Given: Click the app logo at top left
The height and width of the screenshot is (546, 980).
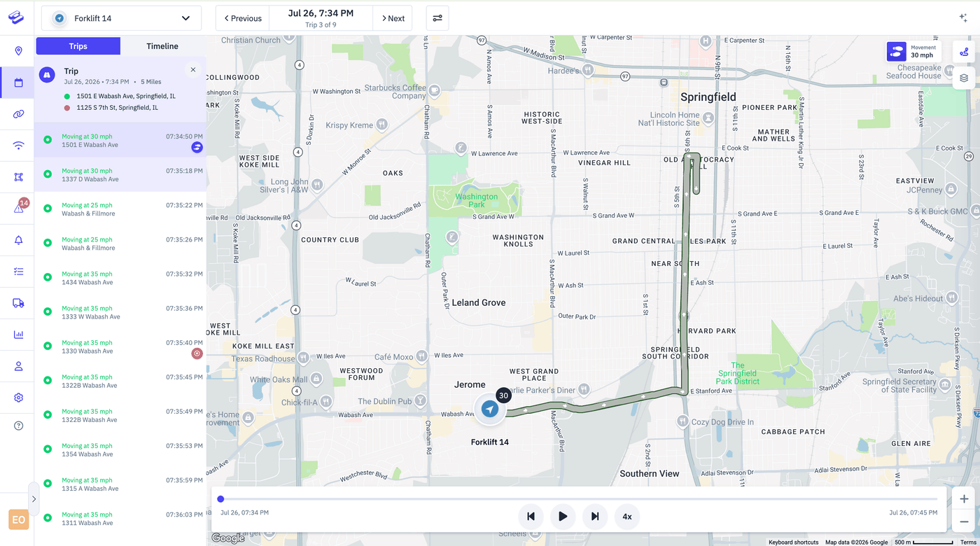Looking at the screenshot, I should pyautogui.click(x=16, y=18).
